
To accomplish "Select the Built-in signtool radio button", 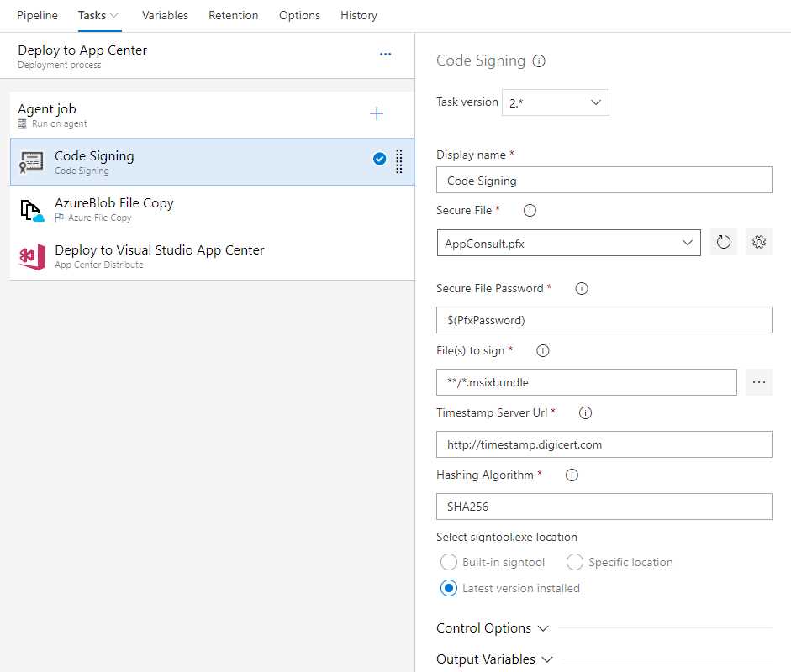I will coord(449,562).
